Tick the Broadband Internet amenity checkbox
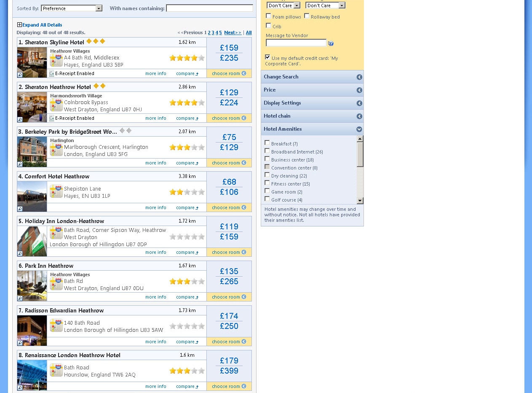This screenshot has width=532, height=393. [267, 151]
